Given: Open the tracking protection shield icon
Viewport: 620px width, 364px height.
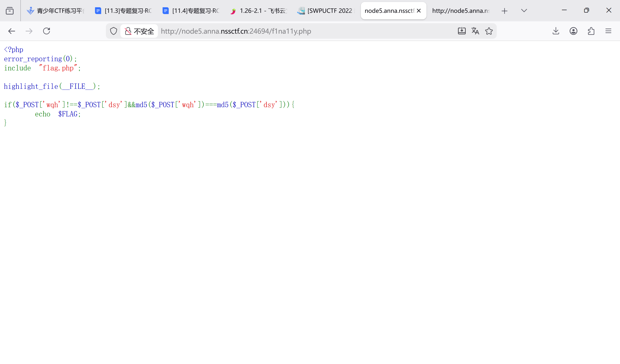Looking at the screenshot, I should pos(113,31).
